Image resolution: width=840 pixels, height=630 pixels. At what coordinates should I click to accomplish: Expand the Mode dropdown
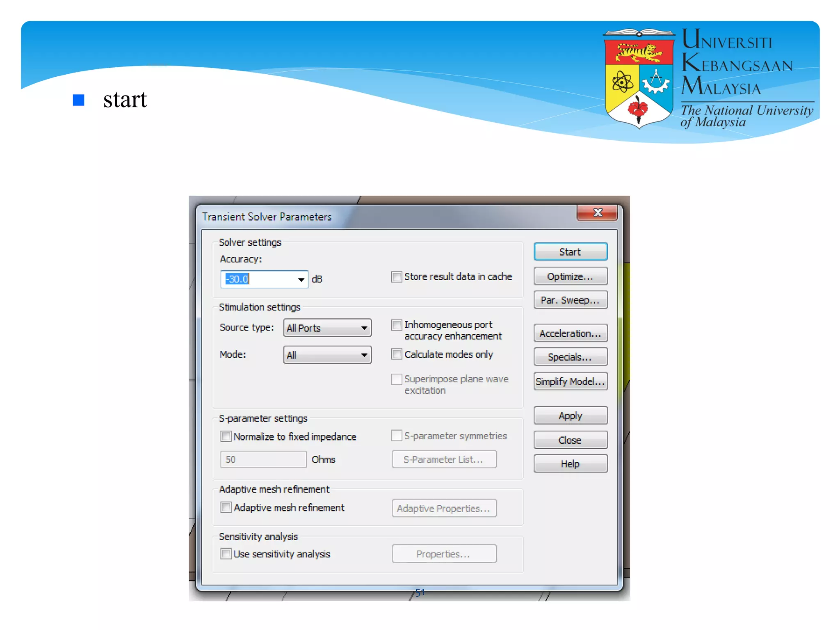(364, 355)
